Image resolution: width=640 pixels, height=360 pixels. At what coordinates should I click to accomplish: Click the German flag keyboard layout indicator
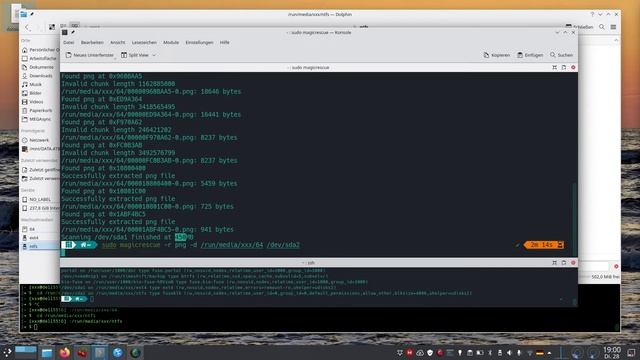pos(540,353)
